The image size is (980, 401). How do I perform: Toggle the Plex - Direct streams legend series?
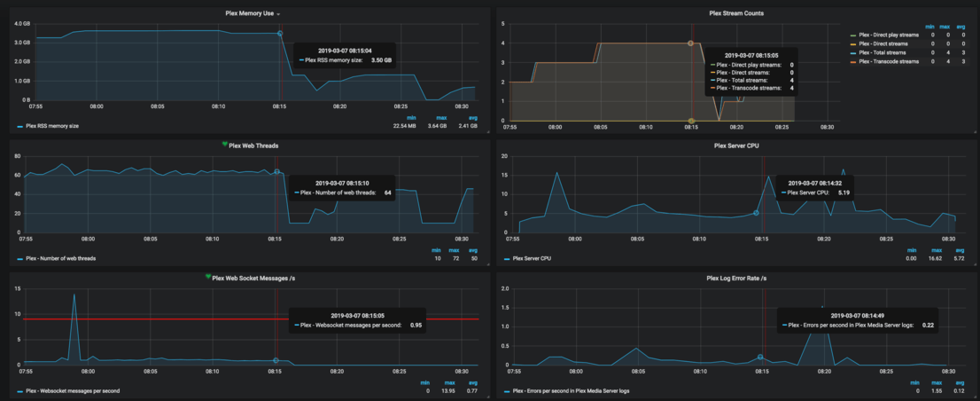[883, 43]
